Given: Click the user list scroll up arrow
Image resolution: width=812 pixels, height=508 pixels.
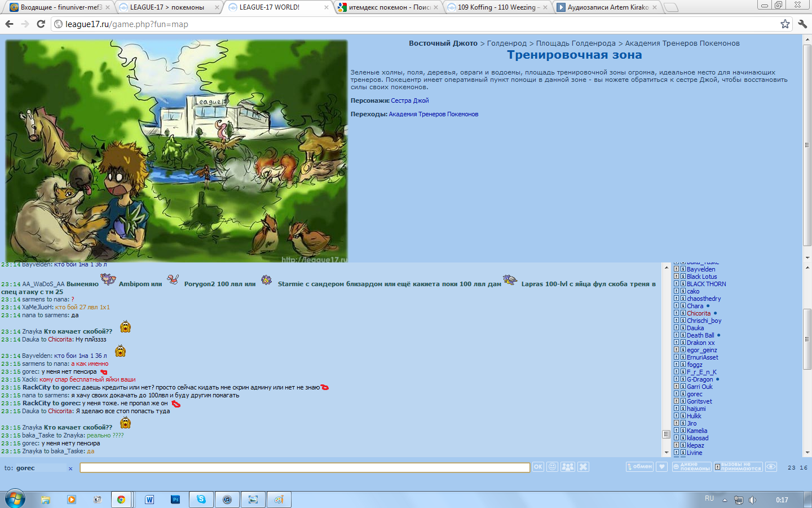Looking at the screenshot, I should (x=807, y=268).
